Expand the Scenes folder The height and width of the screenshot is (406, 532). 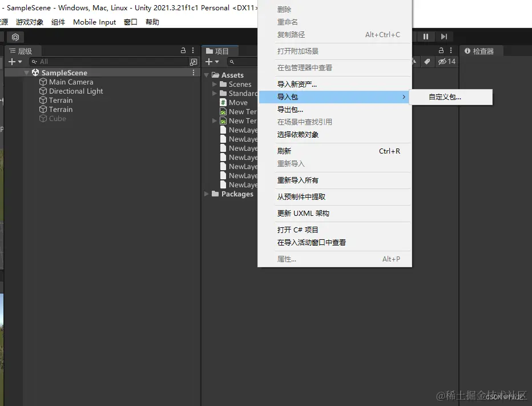215,84
